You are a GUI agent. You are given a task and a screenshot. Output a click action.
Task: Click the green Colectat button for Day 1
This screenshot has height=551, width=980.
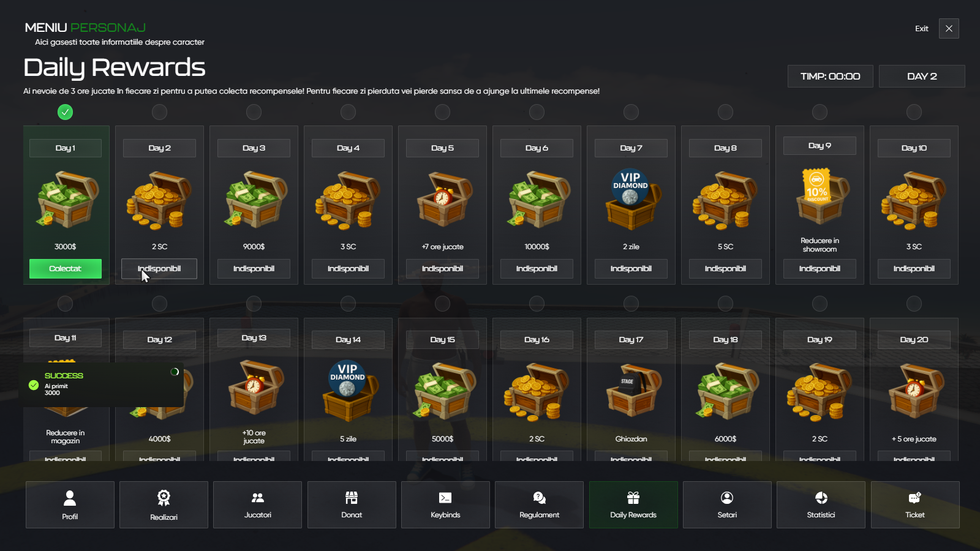click(66, 269)
